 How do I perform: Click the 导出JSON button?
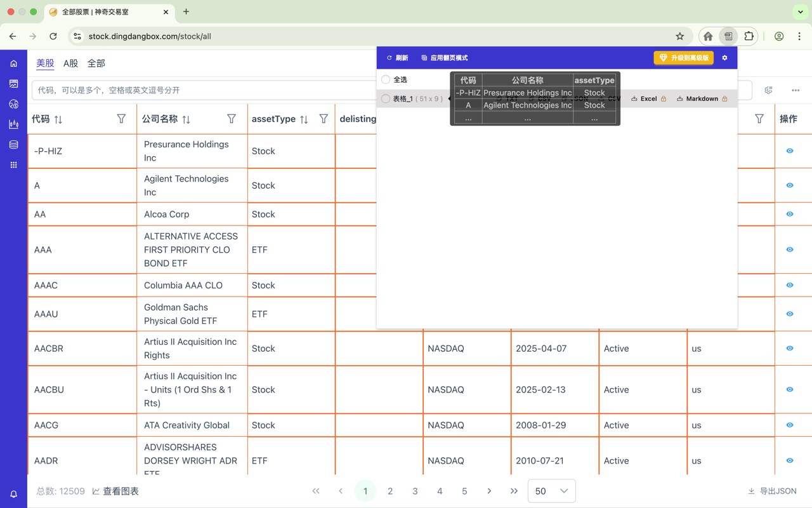(x=772, y=491)
